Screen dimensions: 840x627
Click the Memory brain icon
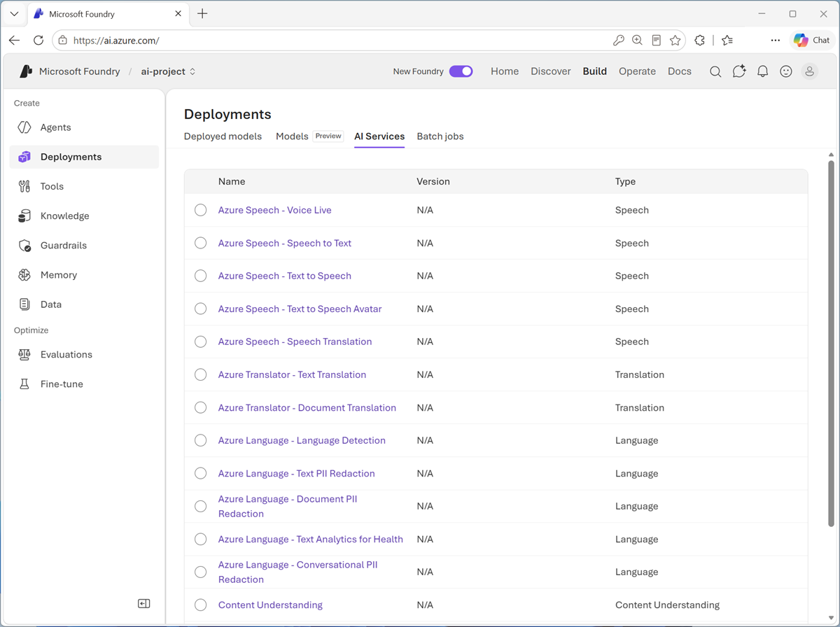[24, 275]
